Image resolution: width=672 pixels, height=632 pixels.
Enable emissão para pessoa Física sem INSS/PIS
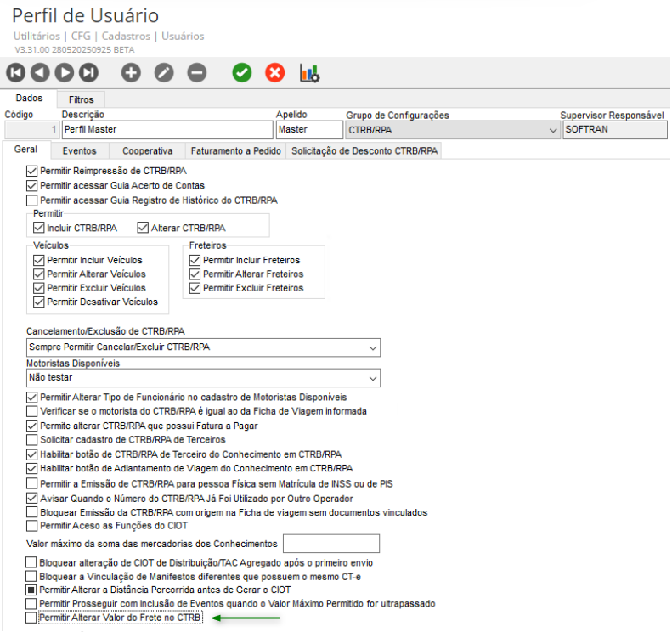pos(31,483)
